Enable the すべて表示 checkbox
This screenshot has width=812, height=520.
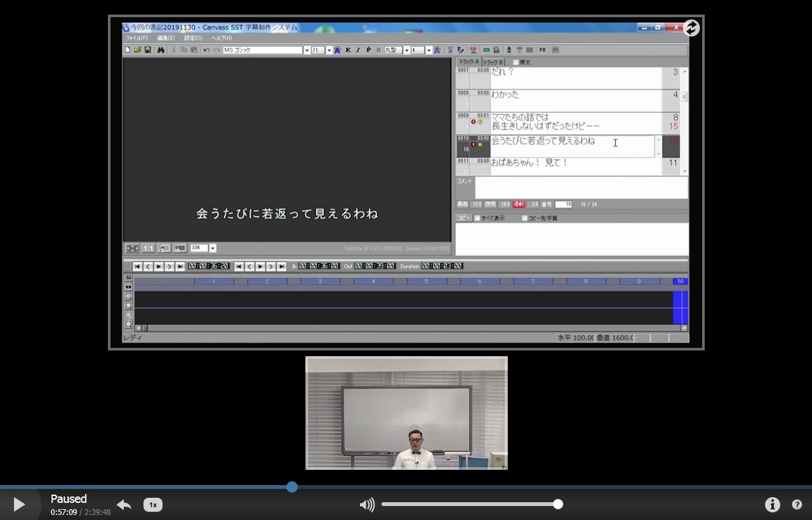(477, 218)
